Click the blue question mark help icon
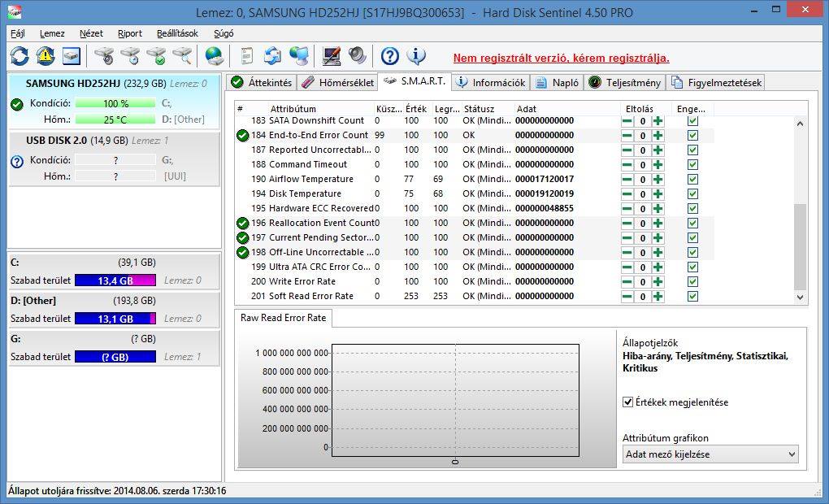This screenshot has height=504, width=829. (389, 56)
